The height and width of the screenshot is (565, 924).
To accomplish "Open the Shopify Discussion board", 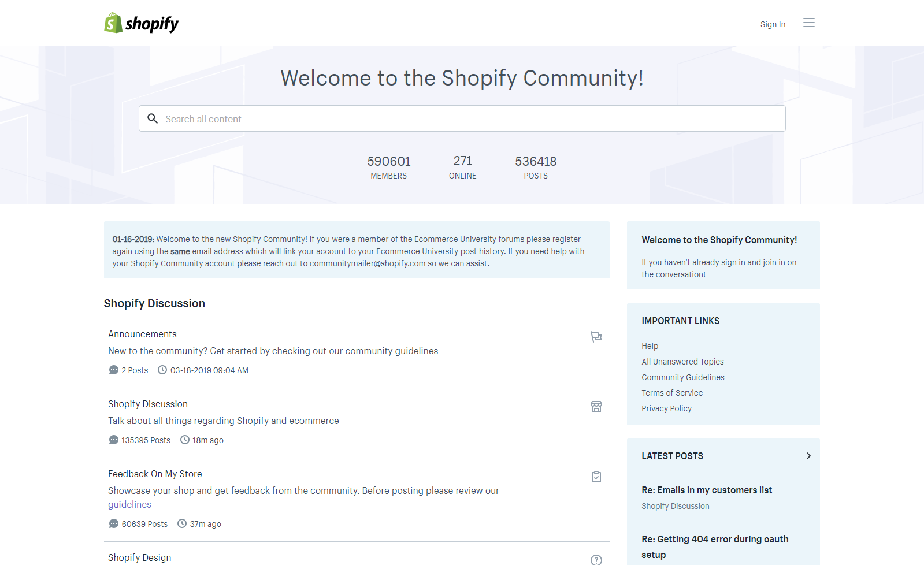I will click(148, 404).
